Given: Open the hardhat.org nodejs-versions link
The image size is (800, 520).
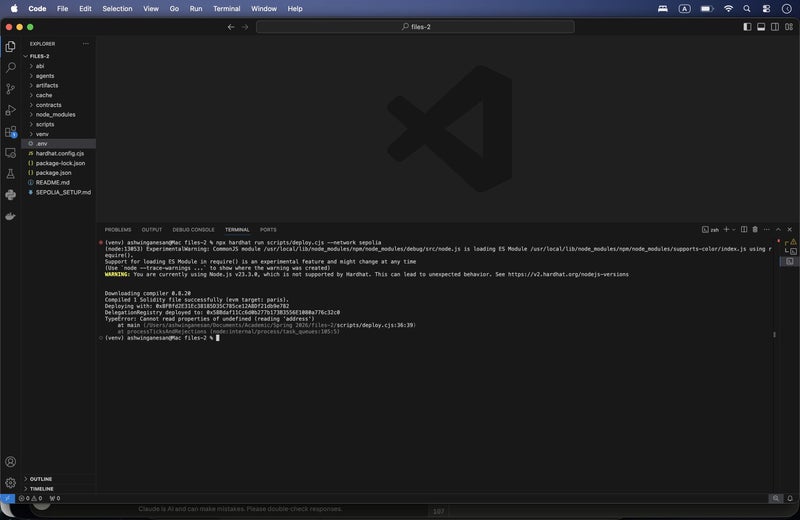Looking at the screenshot, I should click(x=568, y=275).
